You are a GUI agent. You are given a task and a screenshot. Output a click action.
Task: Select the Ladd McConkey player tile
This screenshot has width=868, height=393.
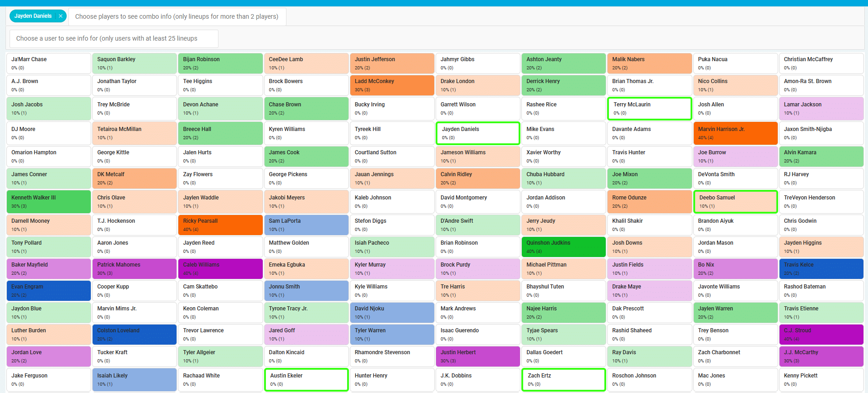pyautogui.click(x=392, y=85)
